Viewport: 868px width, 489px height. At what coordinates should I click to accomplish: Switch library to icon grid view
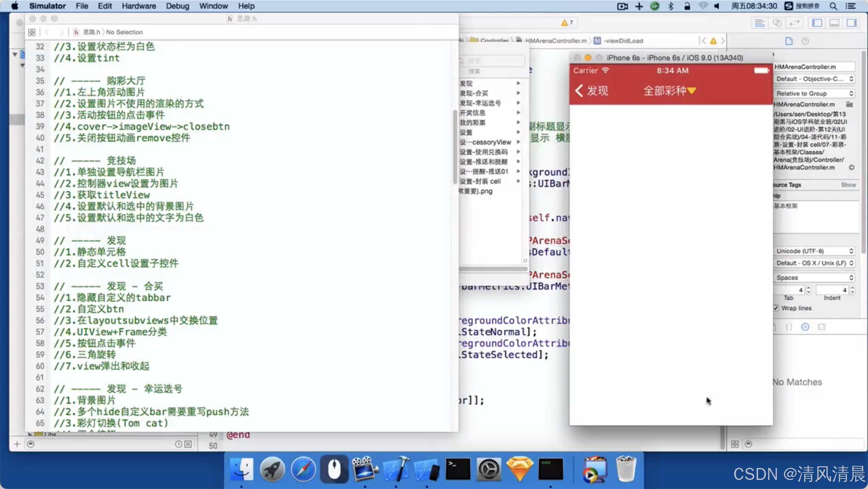click(x=735, y=444)
